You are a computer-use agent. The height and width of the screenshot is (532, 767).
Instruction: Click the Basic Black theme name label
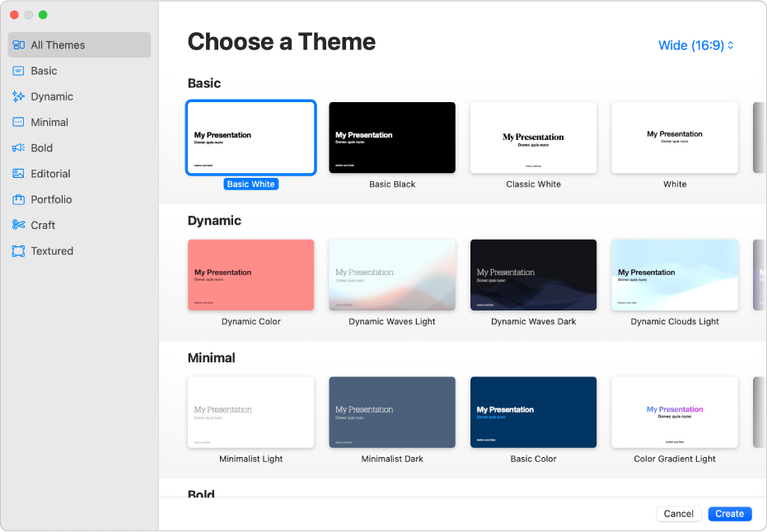tap(392, 184)
